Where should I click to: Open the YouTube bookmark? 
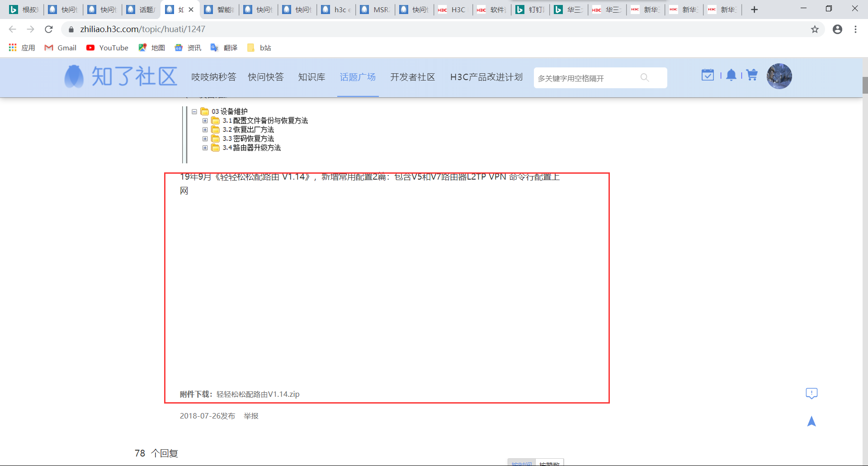coord(107,48)
